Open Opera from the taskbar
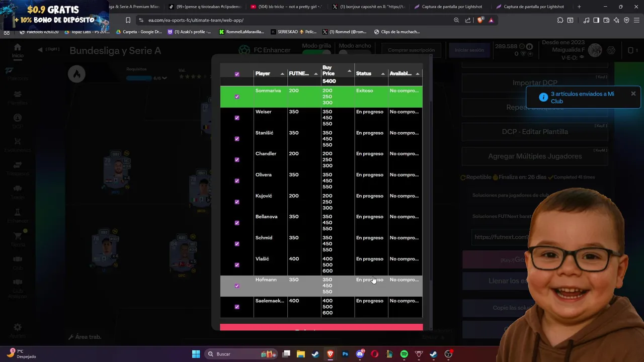The height and width of the screenshot is (362, 644). coord(374,354)
